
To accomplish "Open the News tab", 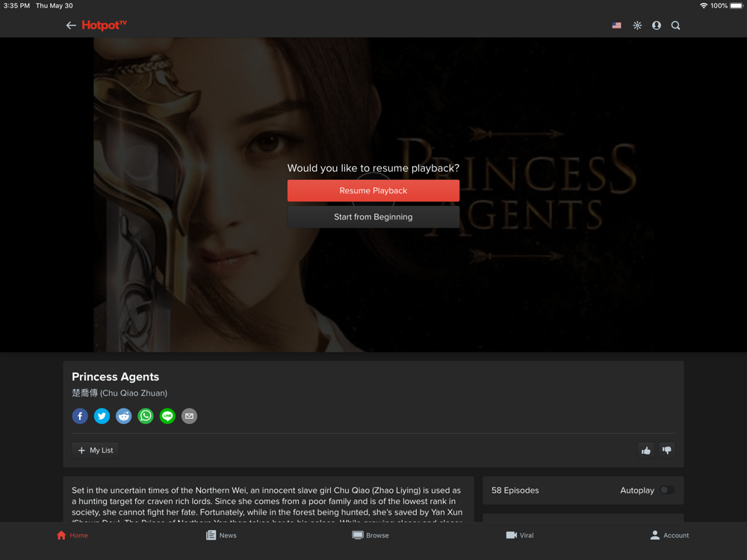I will (221, 535).
